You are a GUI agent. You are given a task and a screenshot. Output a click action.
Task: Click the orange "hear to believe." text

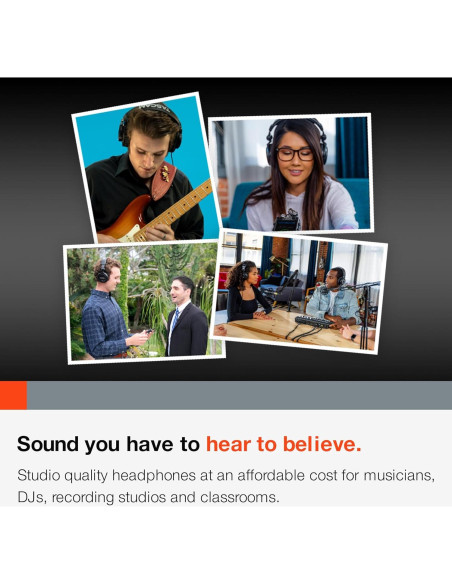(x=284, y=444)
